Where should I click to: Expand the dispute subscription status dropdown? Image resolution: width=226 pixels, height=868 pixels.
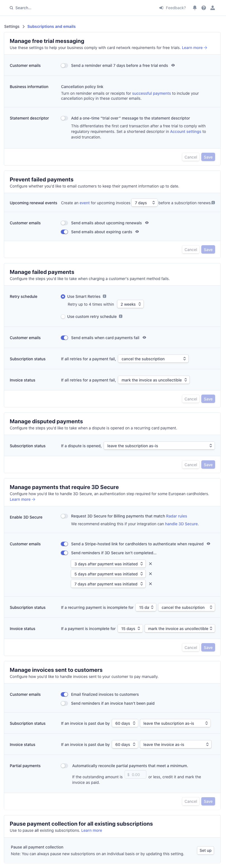click(x=159, y=446)
